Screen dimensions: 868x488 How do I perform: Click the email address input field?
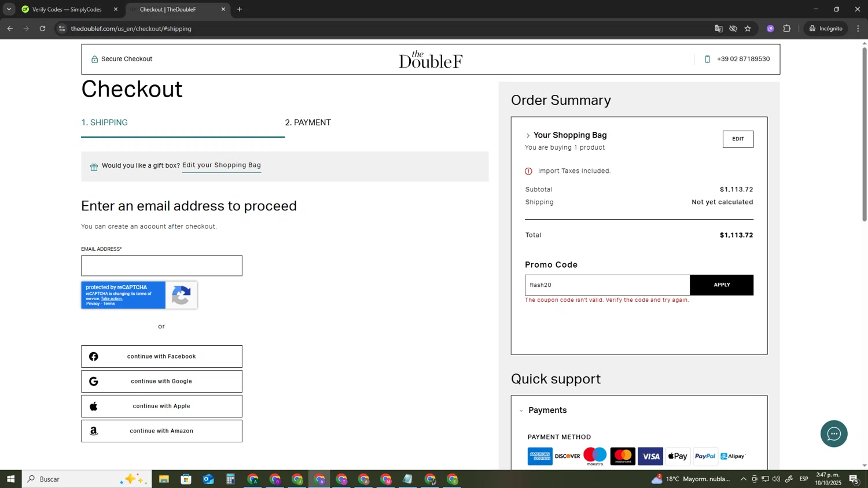tap(161, 266)
